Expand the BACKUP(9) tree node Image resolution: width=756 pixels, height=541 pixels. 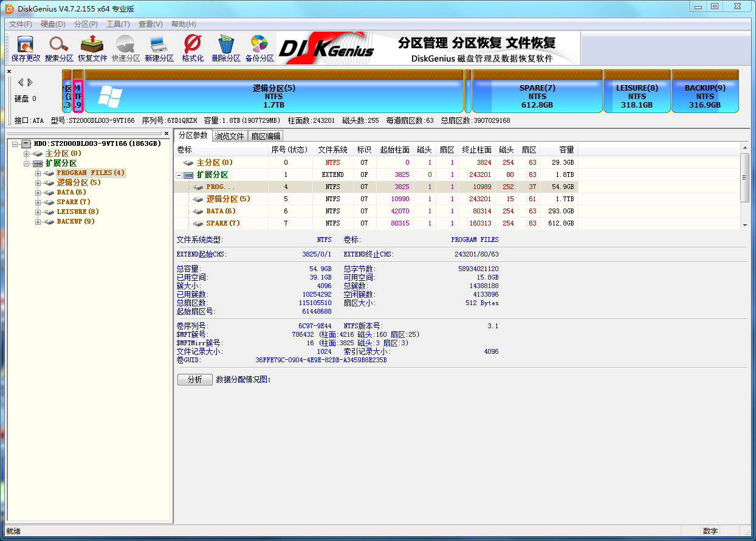(x=38, y=221)
